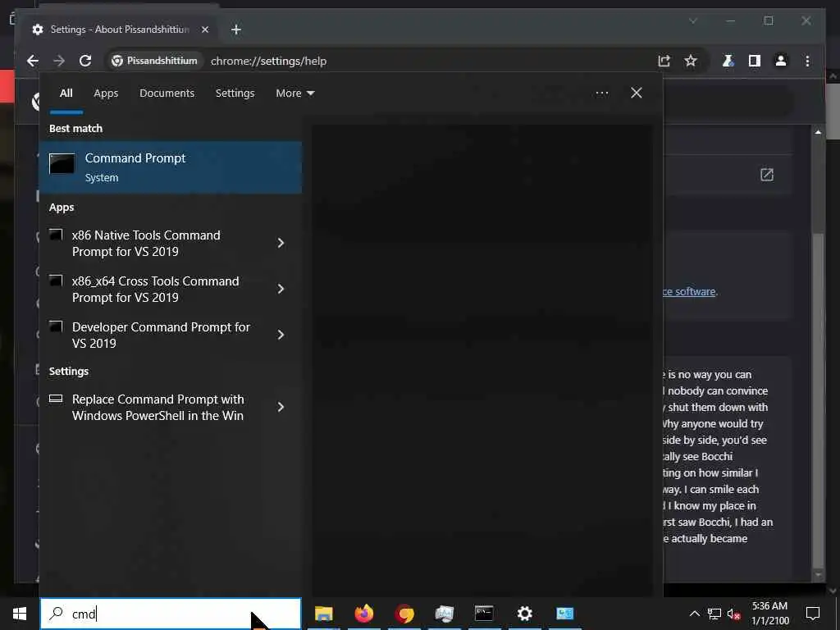Click the Pissandshittium site info chip

point(154,61)
